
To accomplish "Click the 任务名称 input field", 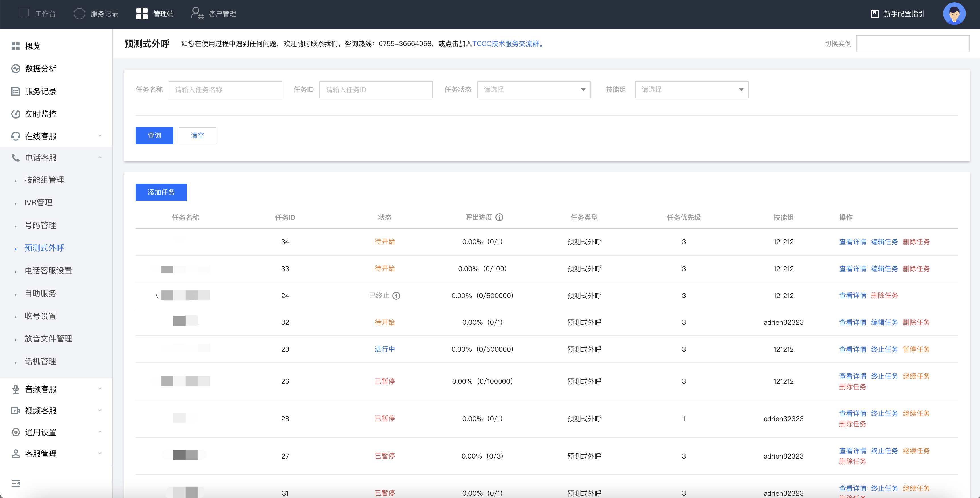I will (x=225, y=90).
